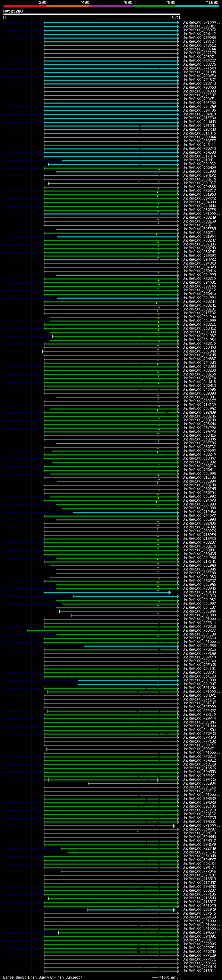
Task: Select hit label UniRef100_A7PXP7
Action: click(199, 711)
